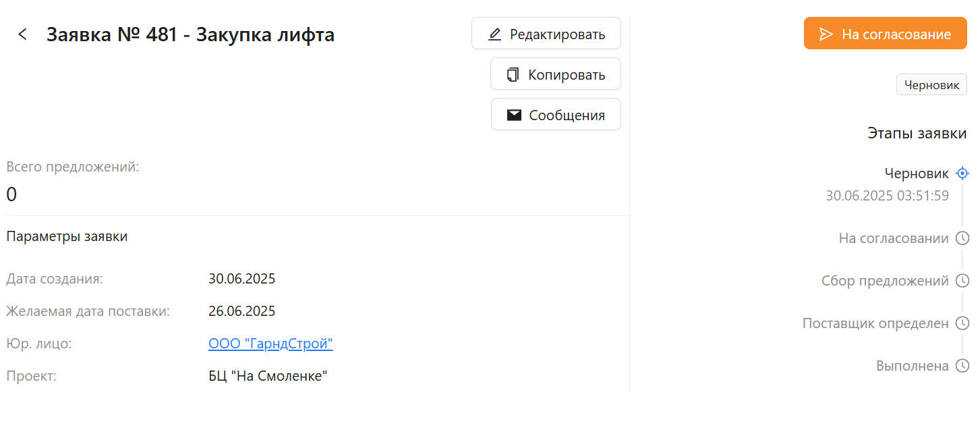Click the blue target icon beside Черновик stage
980x432 pixels.
tap(962, 173)
